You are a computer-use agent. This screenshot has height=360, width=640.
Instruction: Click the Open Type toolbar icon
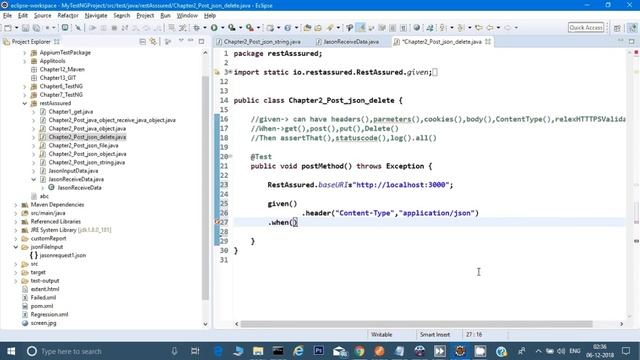pyautogui.click(x=307, y=28)
